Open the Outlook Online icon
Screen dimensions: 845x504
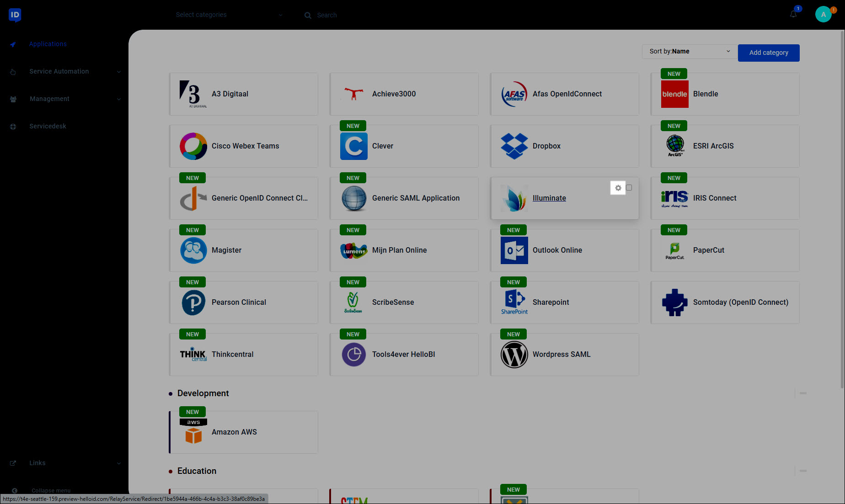(x=514, y=250)
